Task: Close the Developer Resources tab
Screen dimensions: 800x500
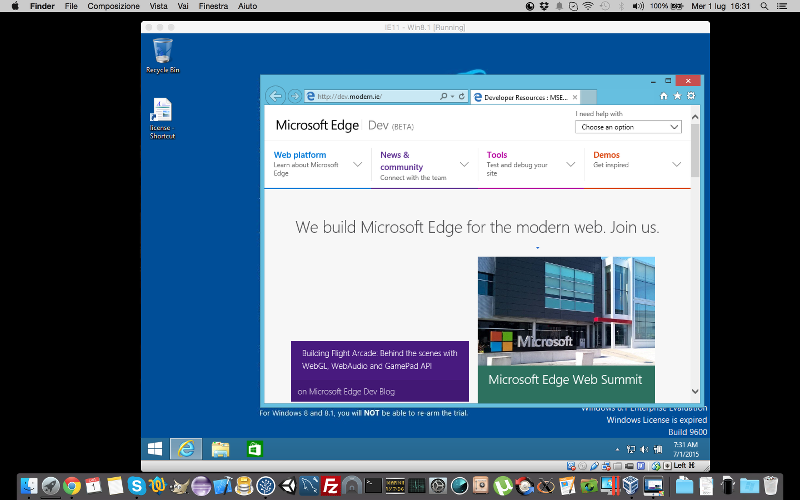Action: click(x=575, y=97)
